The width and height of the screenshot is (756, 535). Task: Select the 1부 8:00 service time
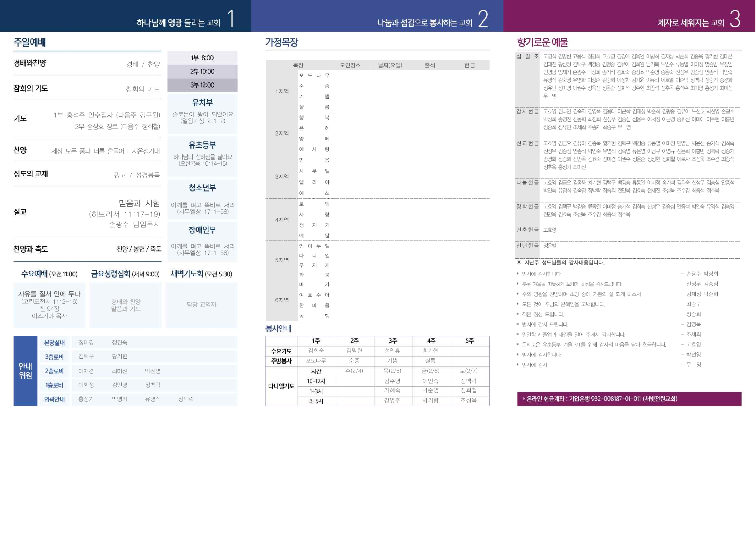coord(202,57)
